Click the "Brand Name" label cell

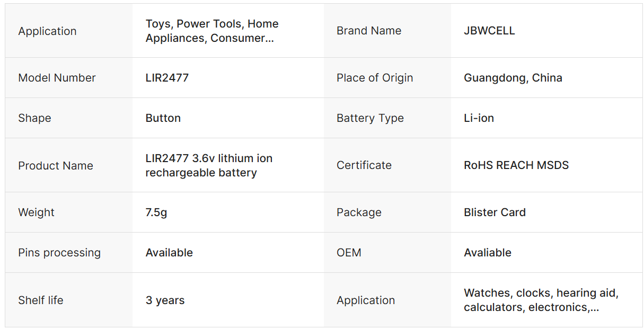click(x=369, y=31)
